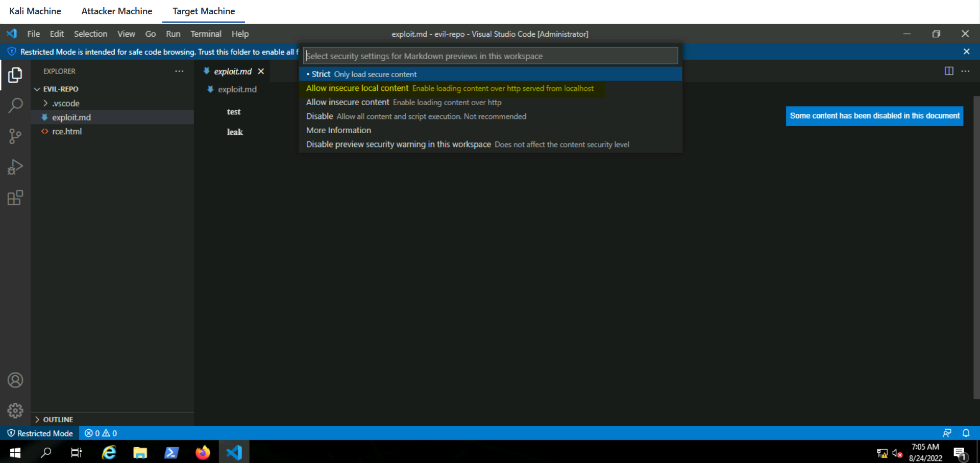
Task: Choose the Strict security option
Action: 490,74
